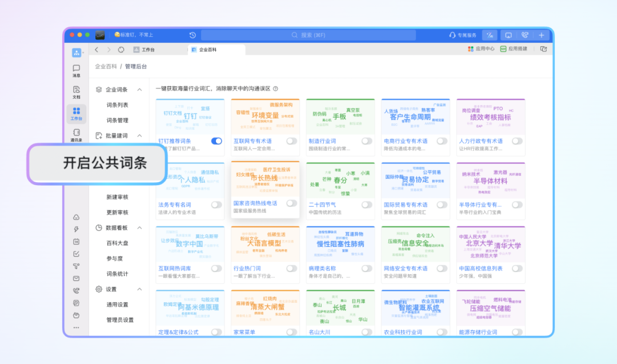
Task: Enable the 人力行政专有术语 toggle
Action: coord(516,141)
